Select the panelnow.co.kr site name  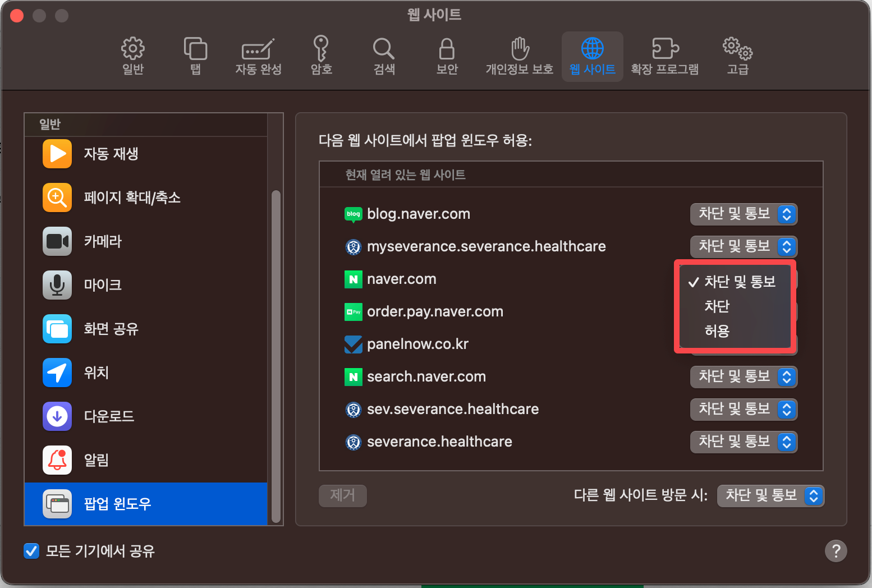tap(418, 344)
